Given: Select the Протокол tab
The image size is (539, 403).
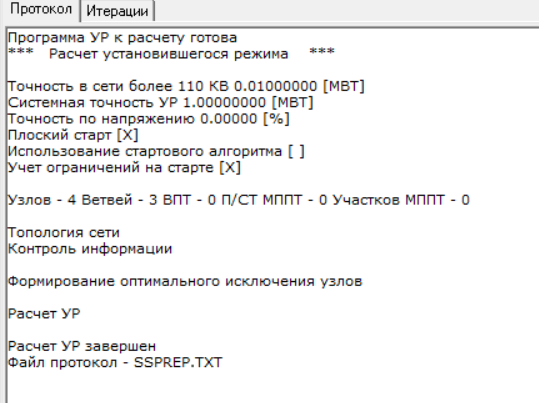Looking at the screenshot, I should coord(41,10).
